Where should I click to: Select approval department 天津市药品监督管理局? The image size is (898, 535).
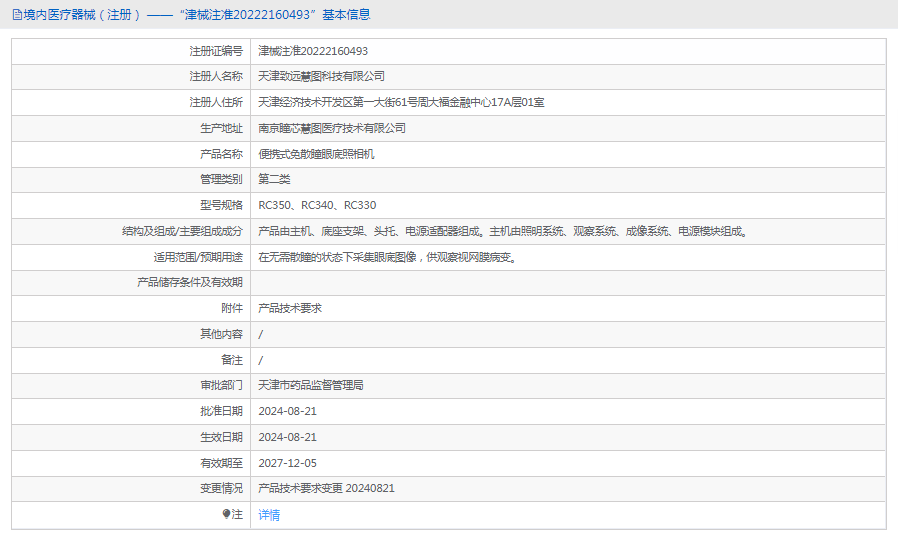tap(311, 385)
